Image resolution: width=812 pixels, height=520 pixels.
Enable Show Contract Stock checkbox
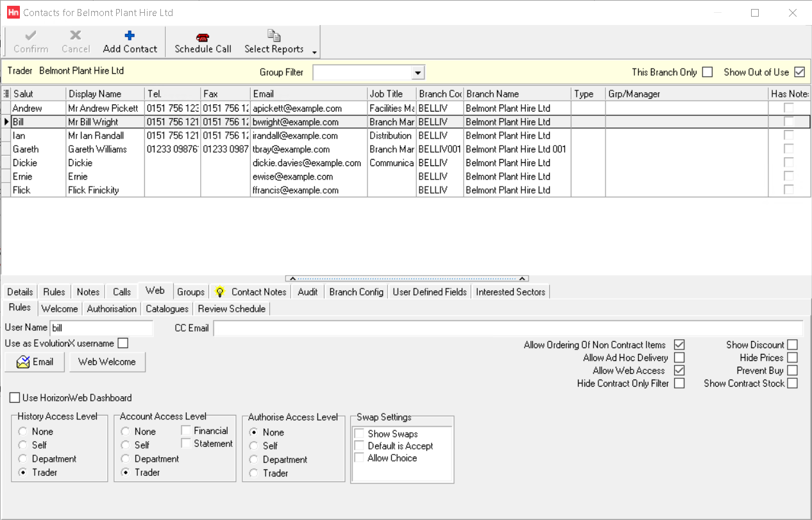coord(793,383)
